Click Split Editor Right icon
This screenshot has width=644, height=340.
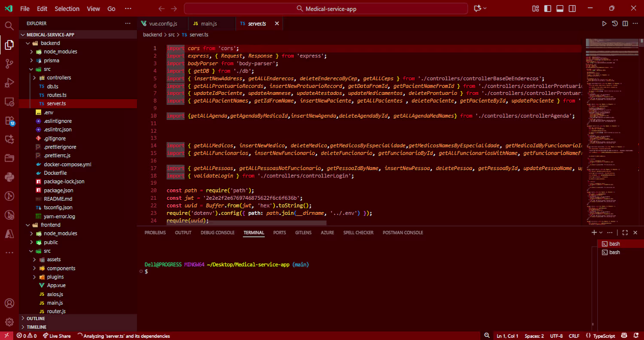click(x=625, y=24)
